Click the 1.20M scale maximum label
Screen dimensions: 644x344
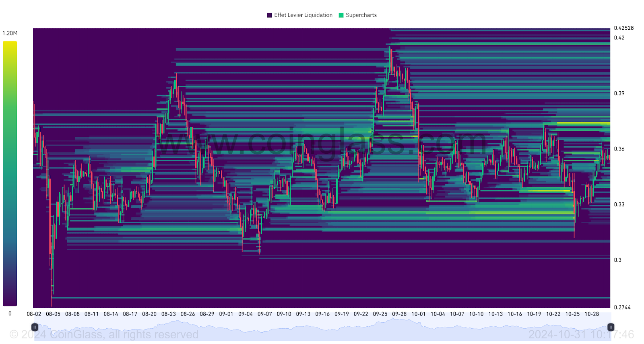(10, 33)
